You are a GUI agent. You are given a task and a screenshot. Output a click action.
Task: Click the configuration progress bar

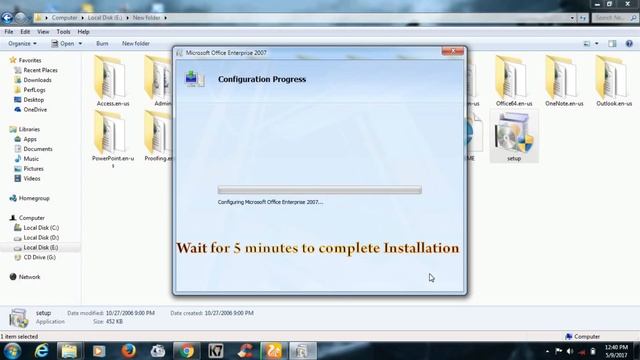320,190
